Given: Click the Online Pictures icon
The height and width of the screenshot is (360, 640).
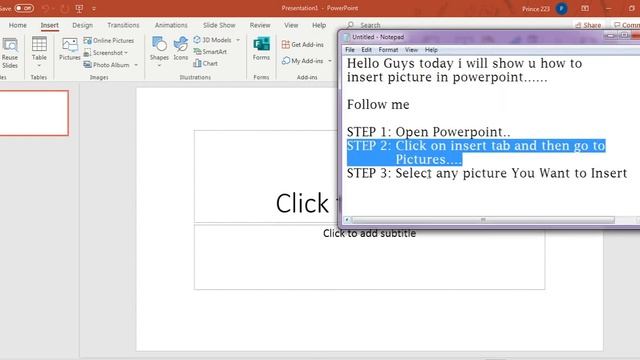Looking at the screenshot, I should pyautogui.click(x=87, y=40).
